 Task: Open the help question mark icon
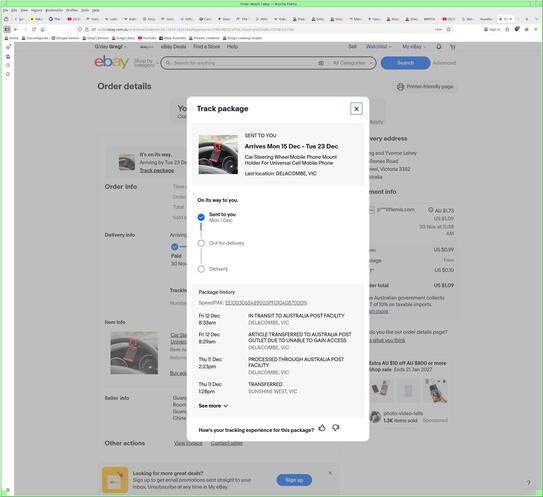tap(528, 483)
